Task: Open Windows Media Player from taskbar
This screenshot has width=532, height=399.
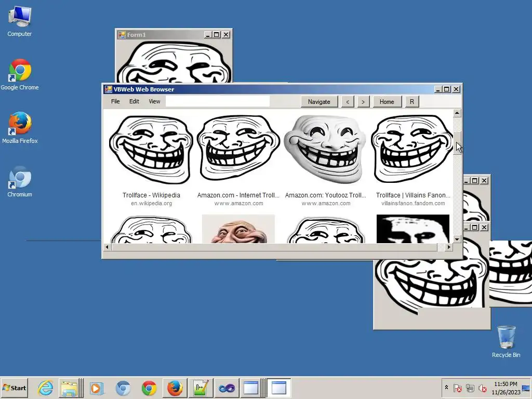Action: pyautogui.click(x=96, y=388)
